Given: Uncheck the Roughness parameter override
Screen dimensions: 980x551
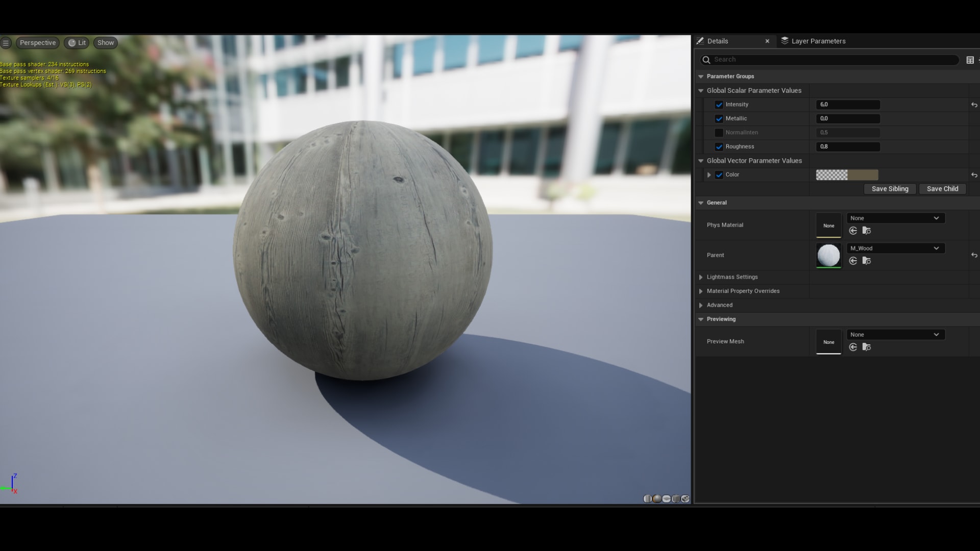Looking at the screenshot, I should pyautogui.click(x=719, y=147).
